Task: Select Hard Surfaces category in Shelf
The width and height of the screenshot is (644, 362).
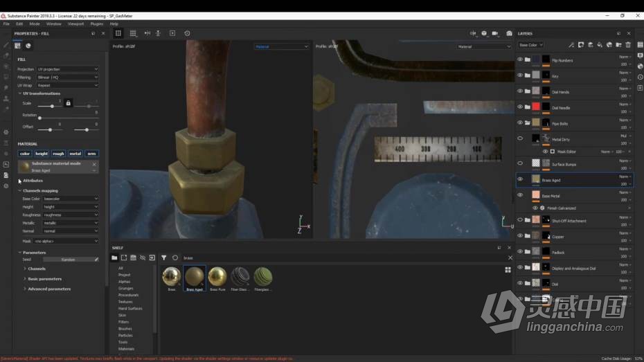Action: click(x=130, y=308)
